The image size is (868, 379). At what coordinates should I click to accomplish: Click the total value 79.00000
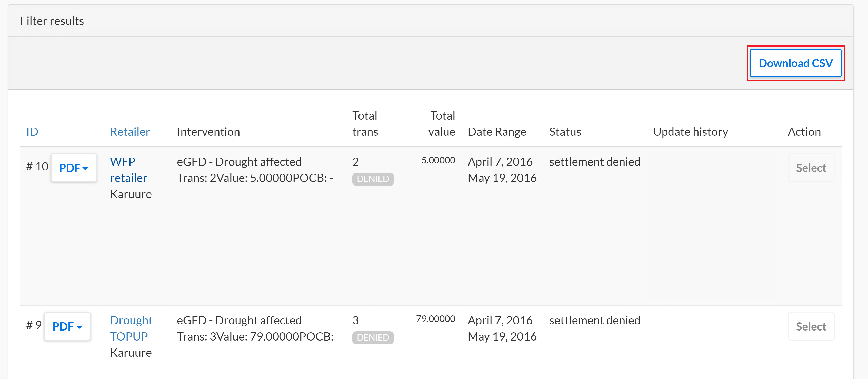(x=435, y=319)
